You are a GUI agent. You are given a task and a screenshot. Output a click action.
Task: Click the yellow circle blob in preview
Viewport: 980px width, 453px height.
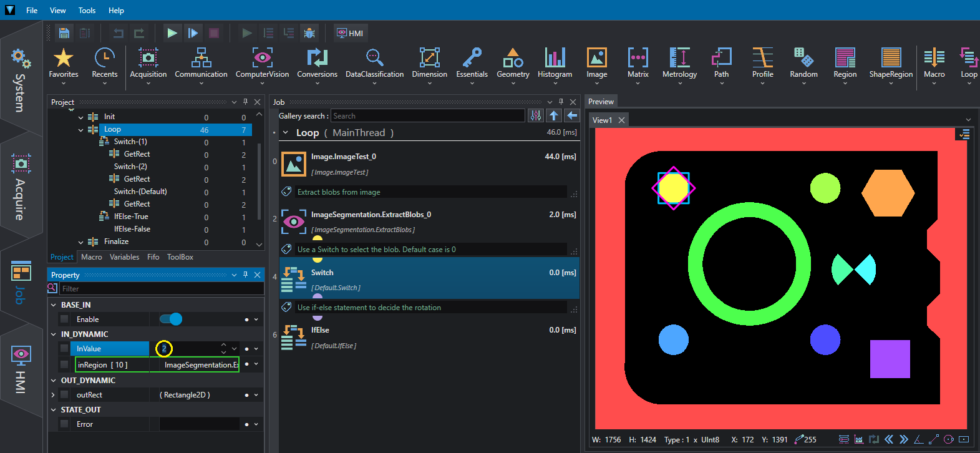pyautogui.click(x=674, y=188)
